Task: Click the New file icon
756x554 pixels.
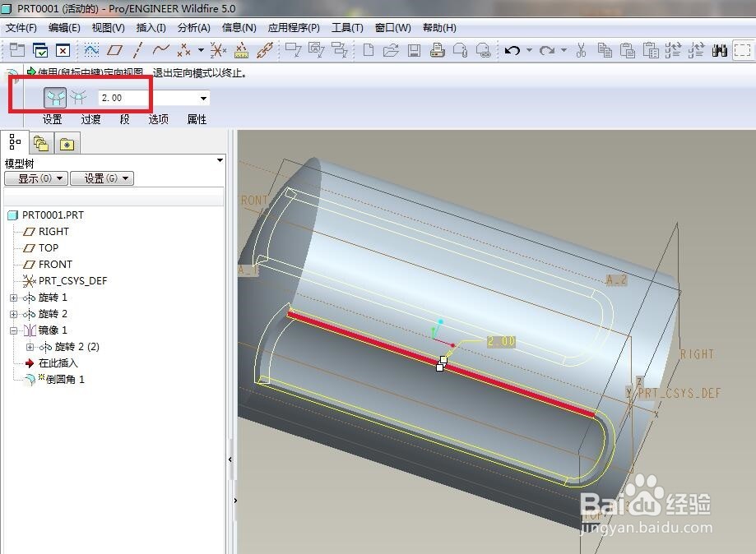Action: click(369, 49)
